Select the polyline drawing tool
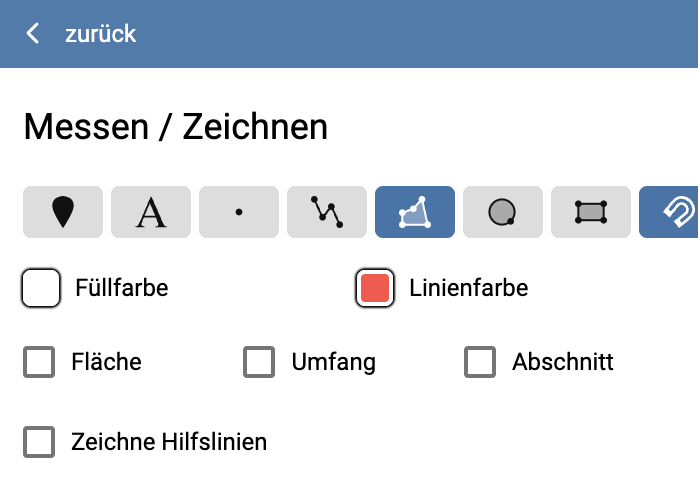698x481 pixels. tap(327, 212)
